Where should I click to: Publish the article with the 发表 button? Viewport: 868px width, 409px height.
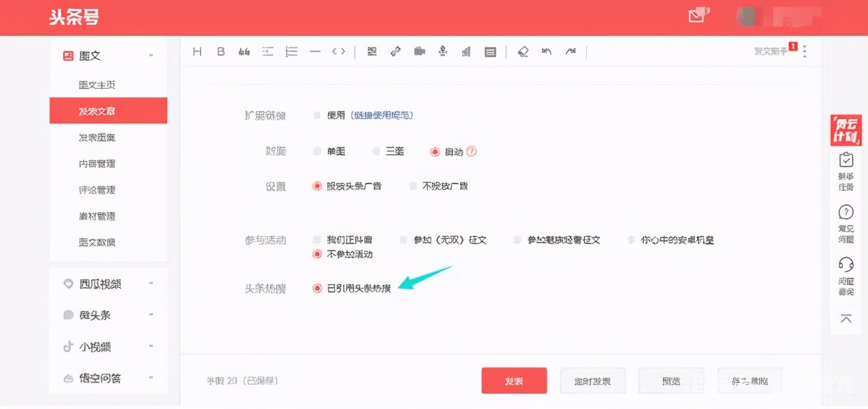[514, 380]
